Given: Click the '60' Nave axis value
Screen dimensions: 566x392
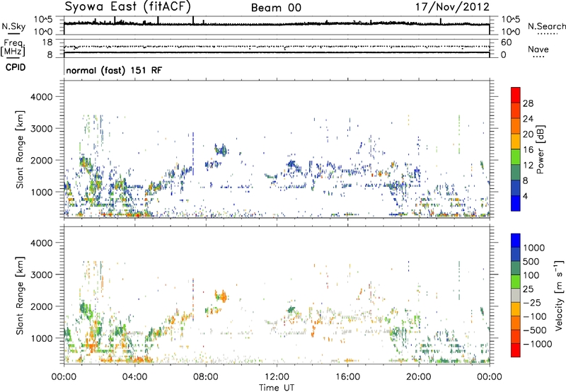Looking at the screenshot, I should pyautogui.click(x=507, y=42).
